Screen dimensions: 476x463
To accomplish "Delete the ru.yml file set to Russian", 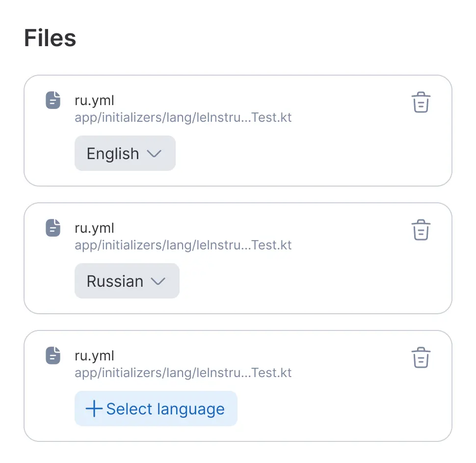I will tap(421, 230).
